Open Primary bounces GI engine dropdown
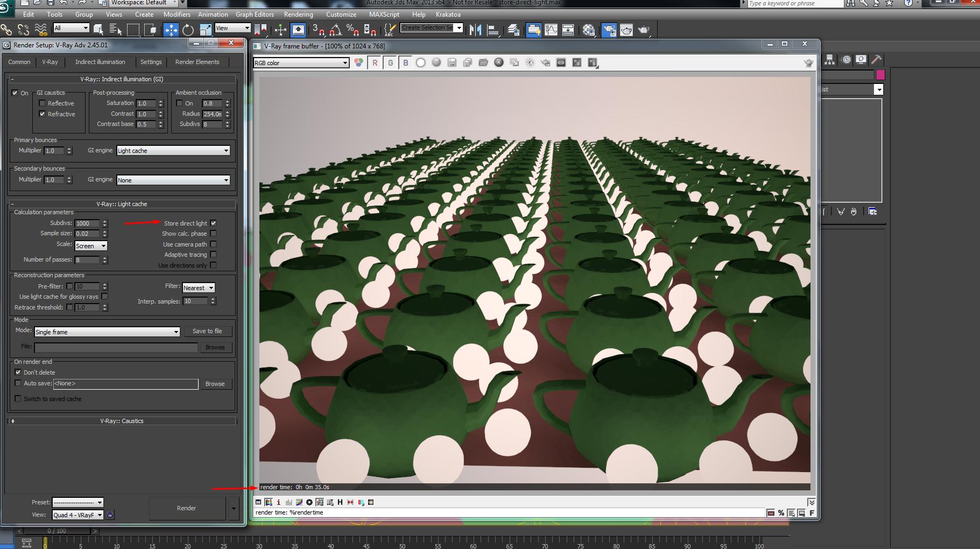The height and width of the screenshot is (549, 980). click(173, 151)
